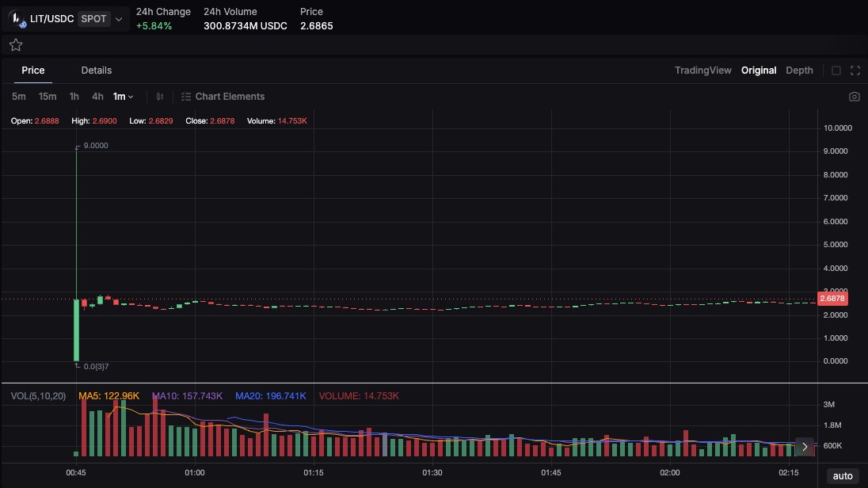Open the candlestick chart type icon
This screenshot has width=868, height=488.
pos(160,97)
